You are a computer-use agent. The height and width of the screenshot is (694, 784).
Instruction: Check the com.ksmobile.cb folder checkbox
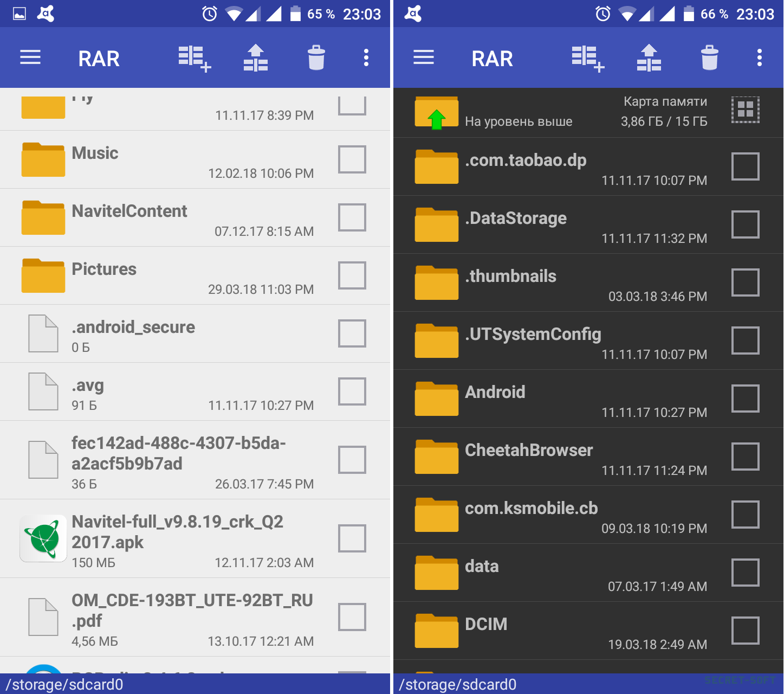[746, 515]
